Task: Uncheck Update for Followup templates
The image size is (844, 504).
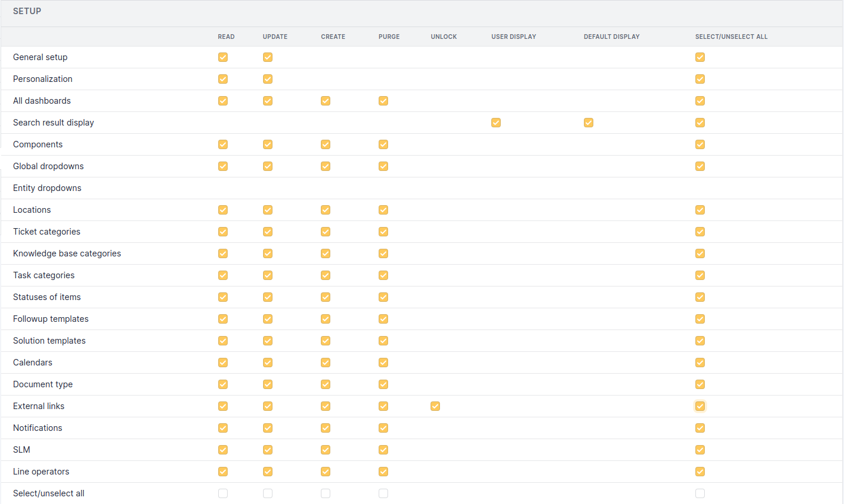Action: tap(268, 319)
